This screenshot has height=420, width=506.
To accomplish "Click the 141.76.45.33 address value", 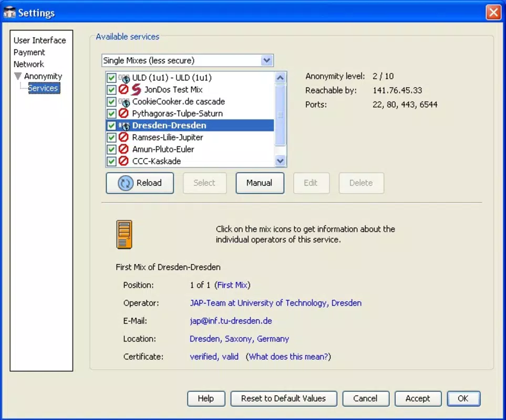I will pyautogui.click(x=397, y=90).
